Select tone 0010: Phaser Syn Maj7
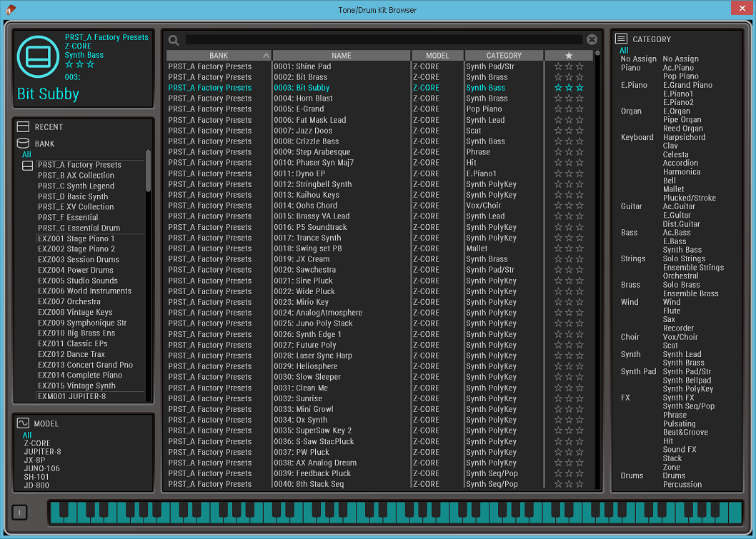The width and height of the screenshot is (756, 539). [x=314, y=162]
